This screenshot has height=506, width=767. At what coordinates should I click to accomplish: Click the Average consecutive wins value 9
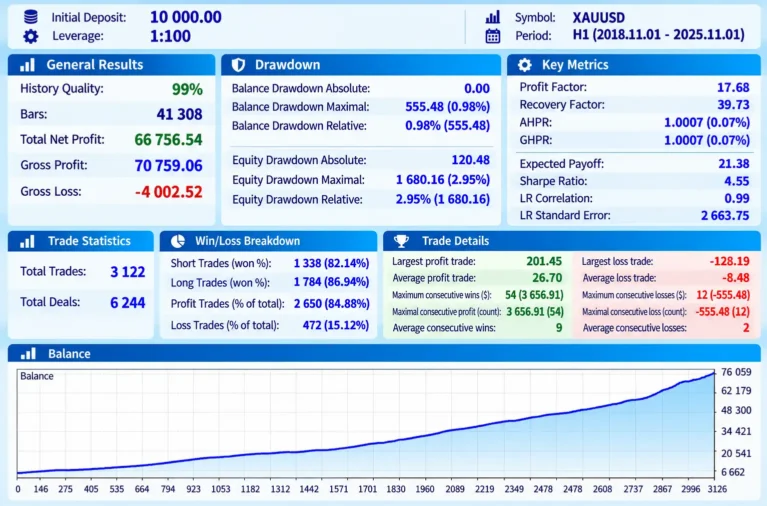point(559,328)
